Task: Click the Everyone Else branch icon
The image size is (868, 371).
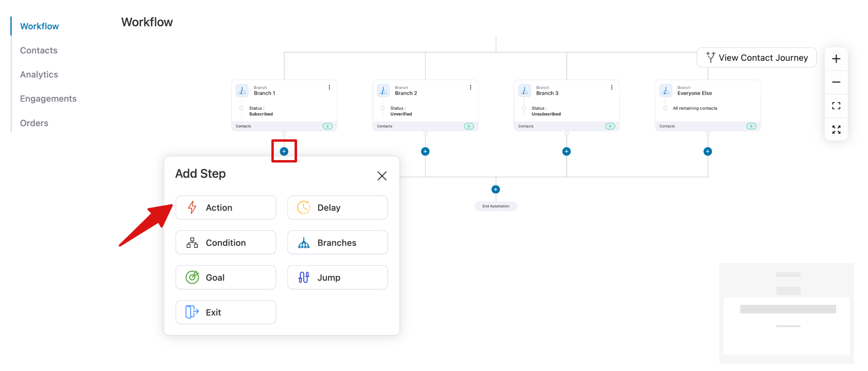Action: click(665, 91)
